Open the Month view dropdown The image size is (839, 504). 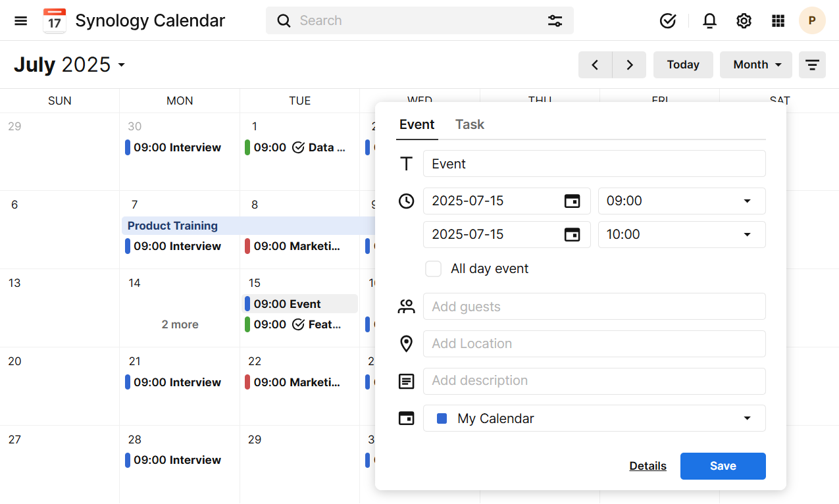pos(755,65)
